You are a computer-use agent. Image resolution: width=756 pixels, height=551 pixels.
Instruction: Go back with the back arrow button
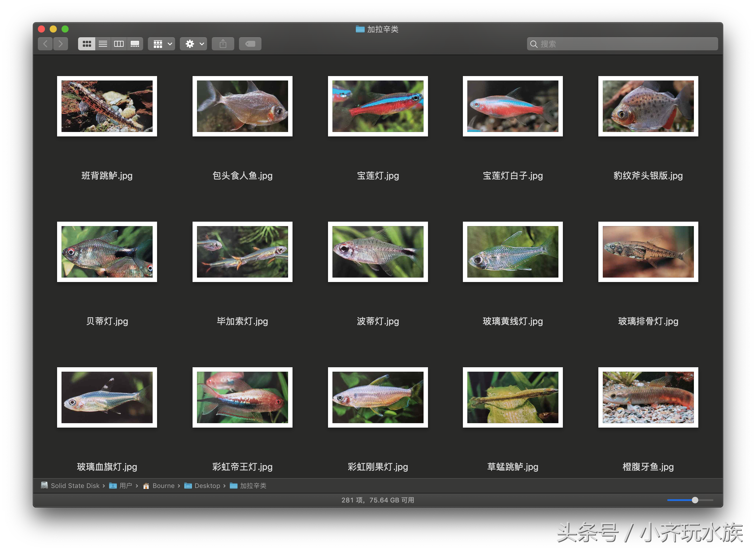(x=45, y=44)
